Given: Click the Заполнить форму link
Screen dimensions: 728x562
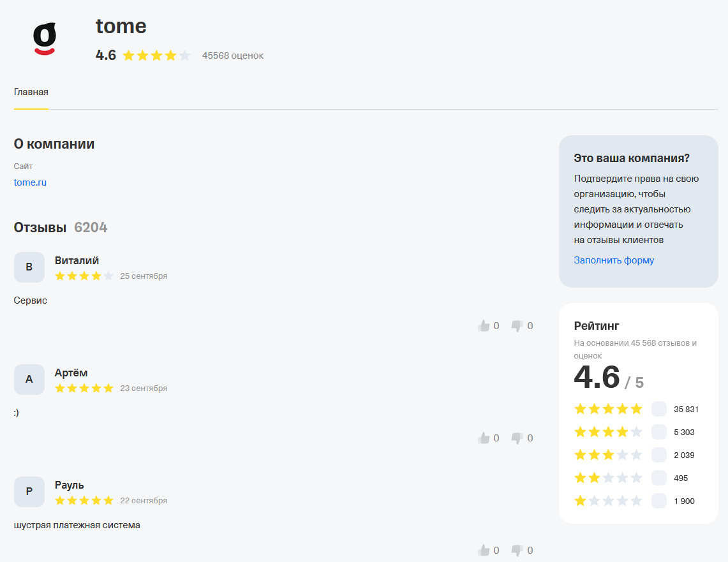Looking at the screenshot, I should tap(614, 260).
